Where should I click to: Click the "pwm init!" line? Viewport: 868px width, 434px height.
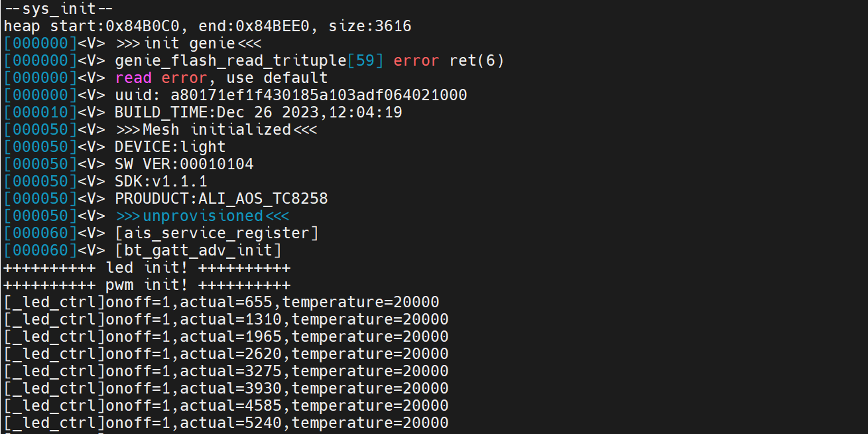coord(147,285)
